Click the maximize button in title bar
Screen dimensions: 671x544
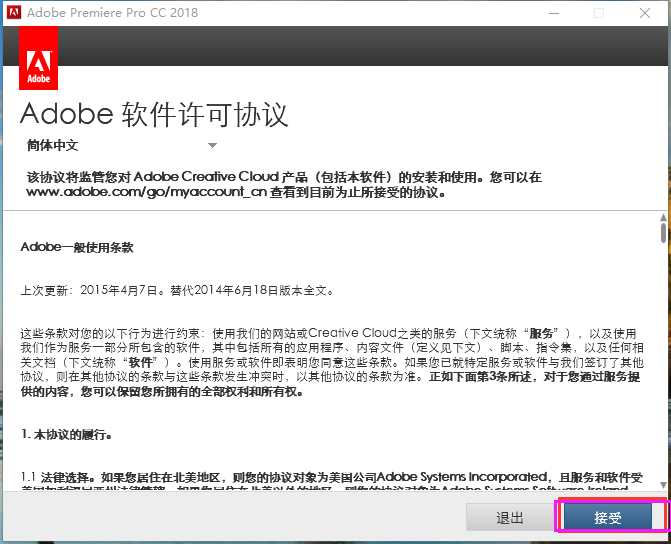(x=599, y=13)
